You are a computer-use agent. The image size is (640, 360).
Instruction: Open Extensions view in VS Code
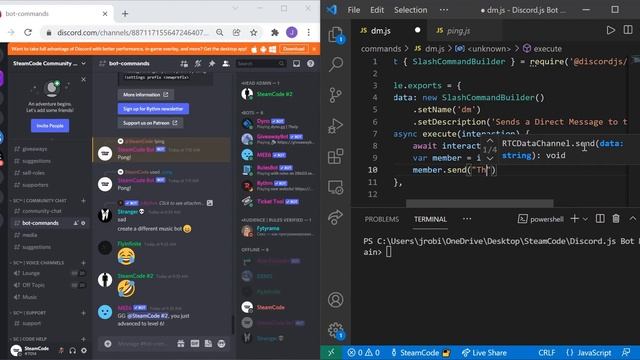pyautogui.click(x=336, y=156)
